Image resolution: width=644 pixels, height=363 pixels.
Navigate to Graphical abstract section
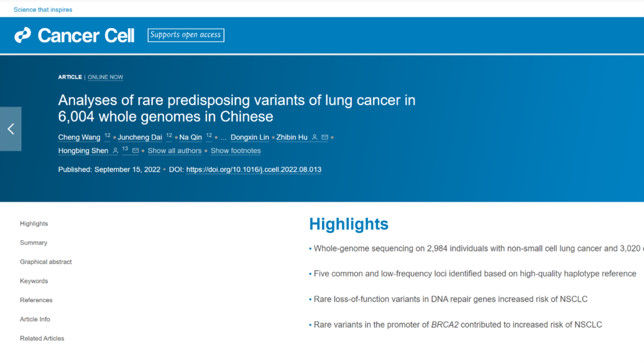pyautogui.click(x=46, y=262)
